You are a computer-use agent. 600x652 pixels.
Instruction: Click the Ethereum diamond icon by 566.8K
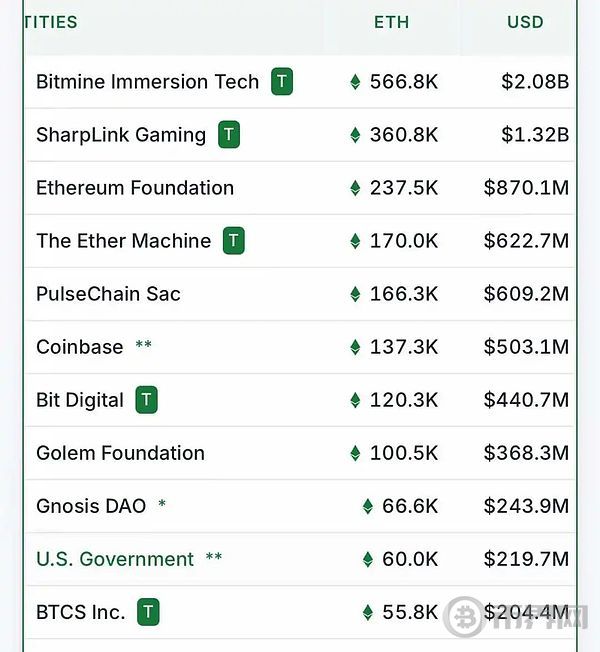click(355, 82)
